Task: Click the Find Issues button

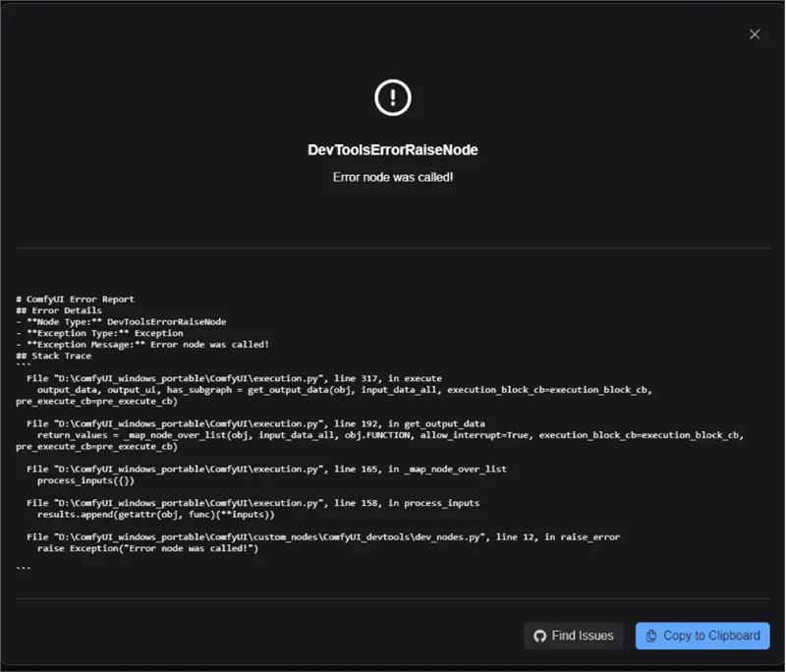Action: point(574,636)
